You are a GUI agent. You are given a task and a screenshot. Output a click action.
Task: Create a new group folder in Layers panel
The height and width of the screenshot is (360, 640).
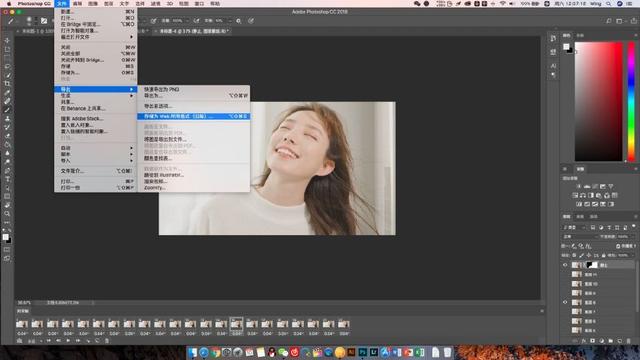pyautogui.click(x=611, y=341)
